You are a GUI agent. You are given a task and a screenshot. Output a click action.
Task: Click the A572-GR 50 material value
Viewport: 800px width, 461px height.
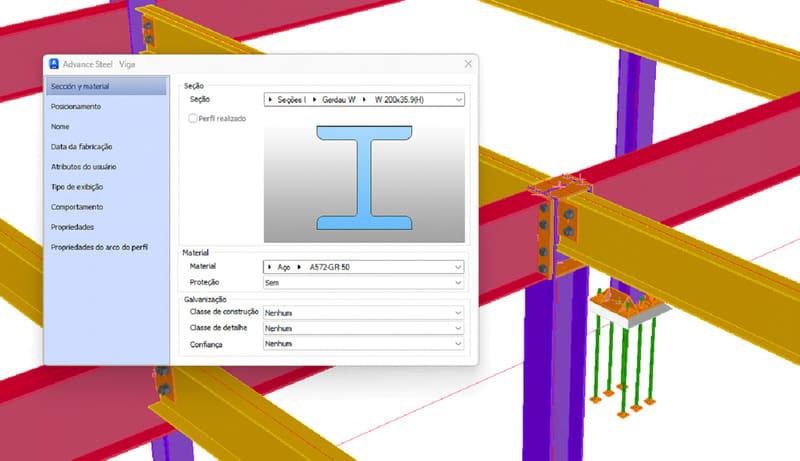coord(330,267)
